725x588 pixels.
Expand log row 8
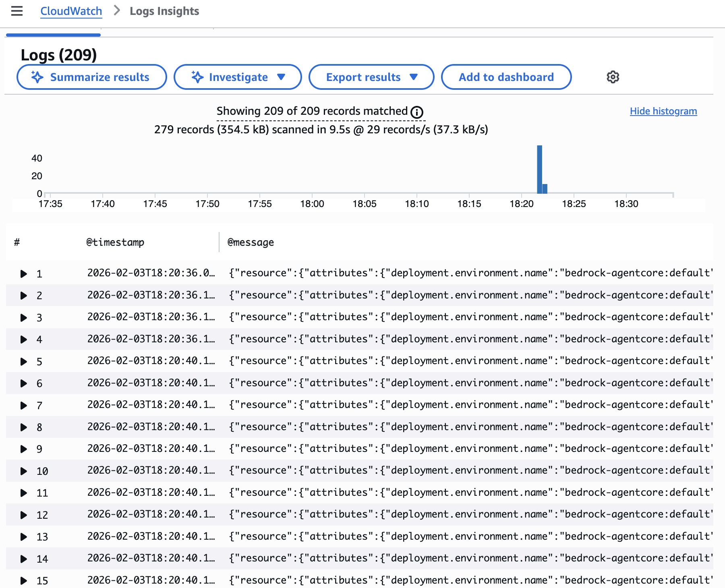point(24,427)
